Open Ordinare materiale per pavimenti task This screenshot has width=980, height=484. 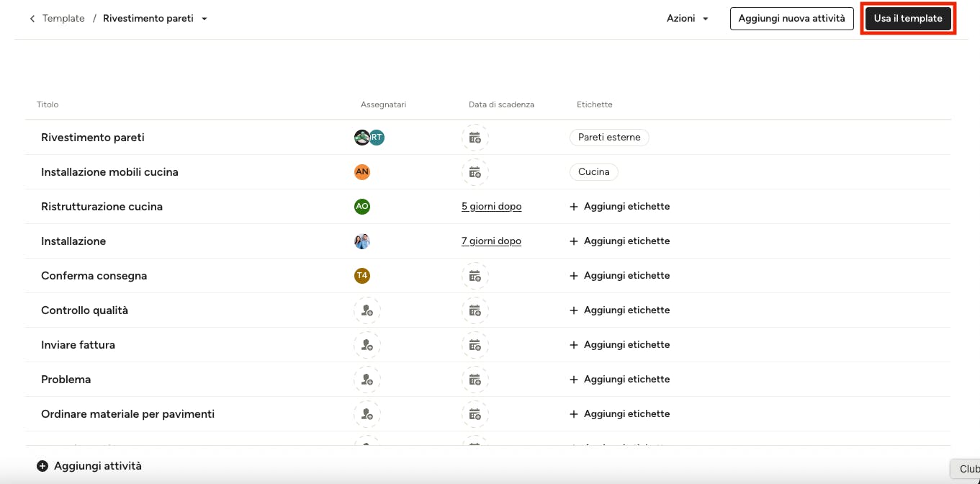pos(127,414)
